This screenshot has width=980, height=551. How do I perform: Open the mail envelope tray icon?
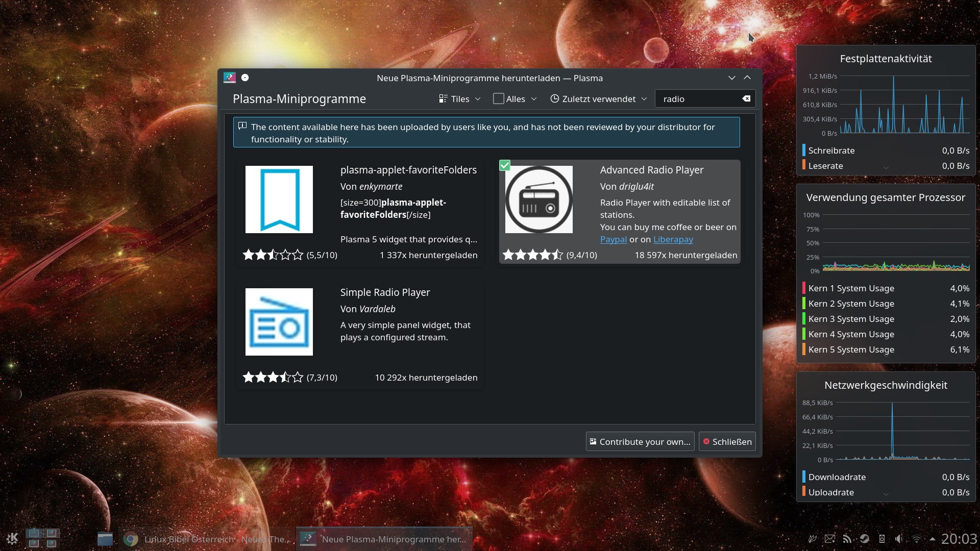(x=830, y=539)
